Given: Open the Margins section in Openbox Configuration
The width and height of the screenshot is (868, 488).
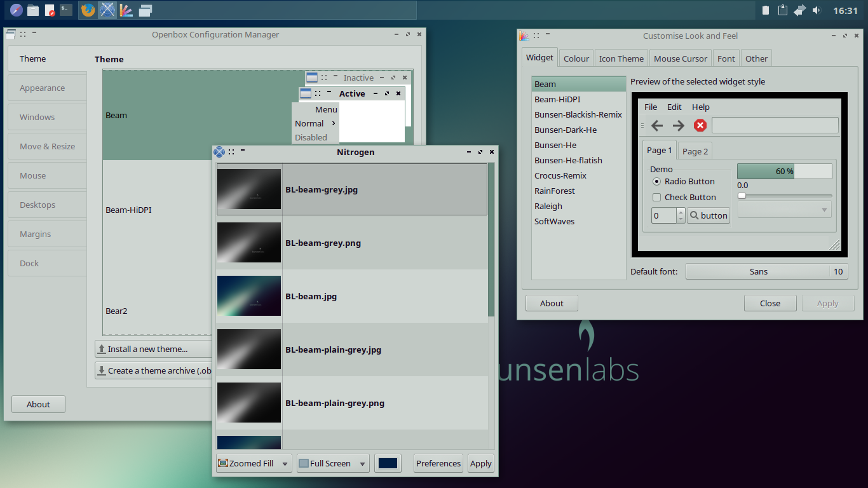Looking at the screenshot, I should click(47, 234).
